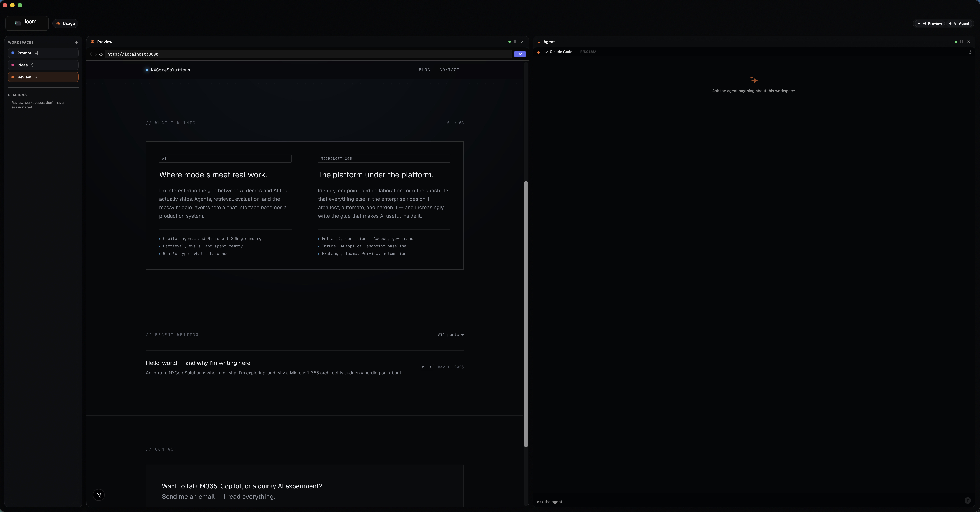The height and width of the screenshot is (512, 980).
Task: Click the macOS green fullscreen button
Action: 20,5
